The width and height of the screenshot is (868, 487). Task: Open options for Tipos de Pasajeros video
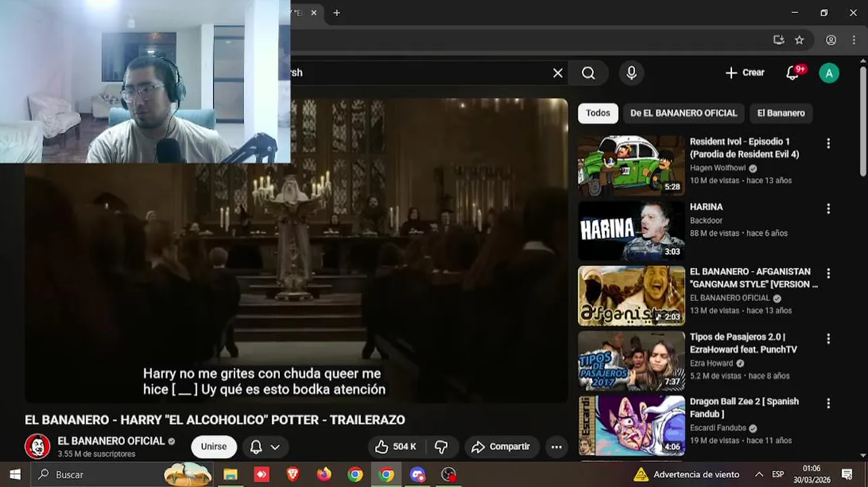click(828, 338)
